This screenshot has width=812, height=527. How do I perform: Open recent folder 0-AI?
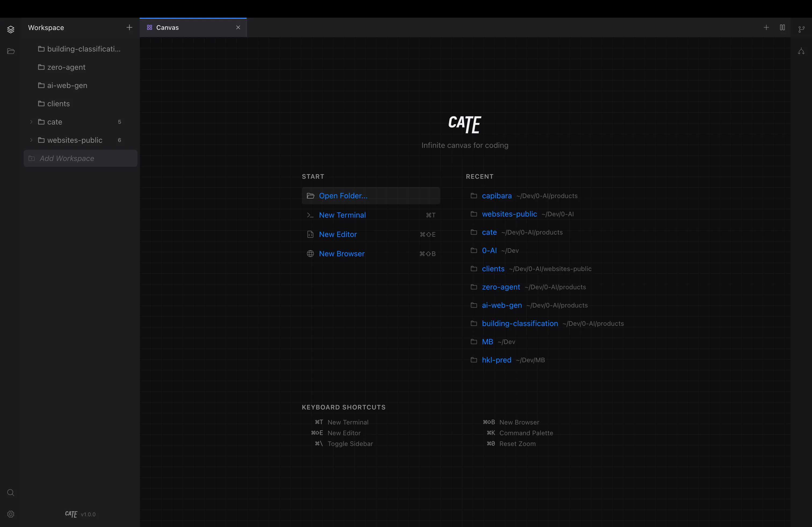pos(489,251)
